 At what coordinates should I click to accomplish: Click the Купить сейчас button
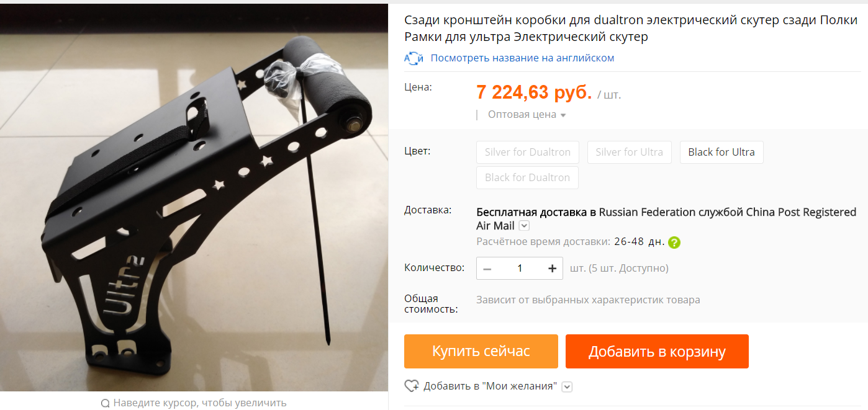tap(481, 352)
